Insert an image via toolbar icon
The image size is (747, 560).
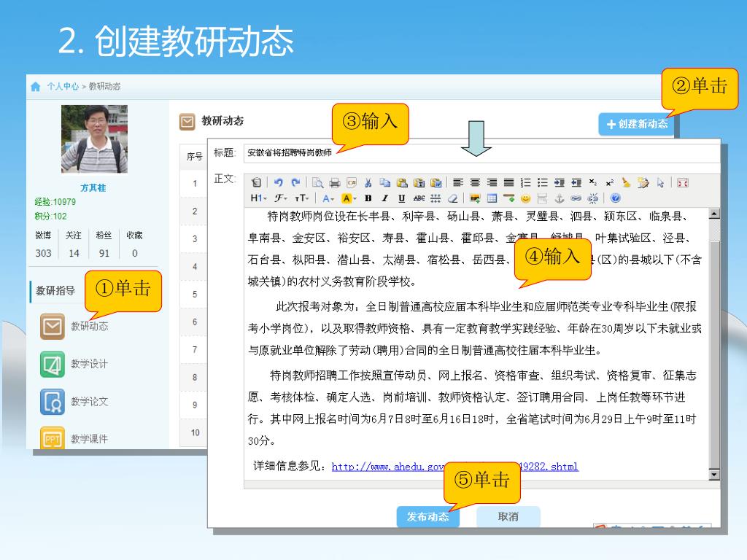point(475,198)
